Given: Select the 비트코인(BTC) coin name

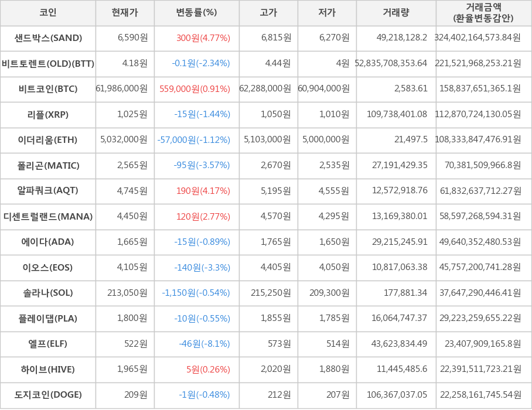Looking at the screenshot, I should click(48, 89).
